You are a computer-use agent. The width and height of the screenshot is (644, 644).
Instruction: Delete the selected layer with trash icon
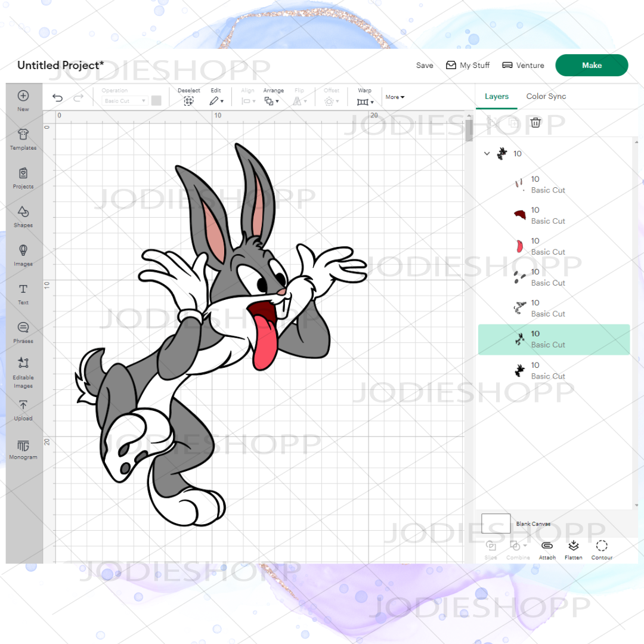535,122
